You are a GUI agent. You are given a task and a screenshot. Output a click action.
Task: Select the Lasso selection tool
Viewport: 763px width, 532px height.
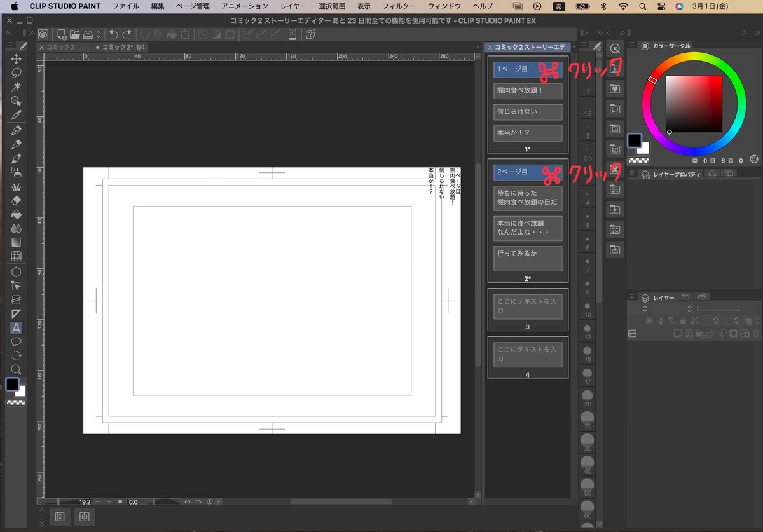pyautogui.click(x=16, y=72)
